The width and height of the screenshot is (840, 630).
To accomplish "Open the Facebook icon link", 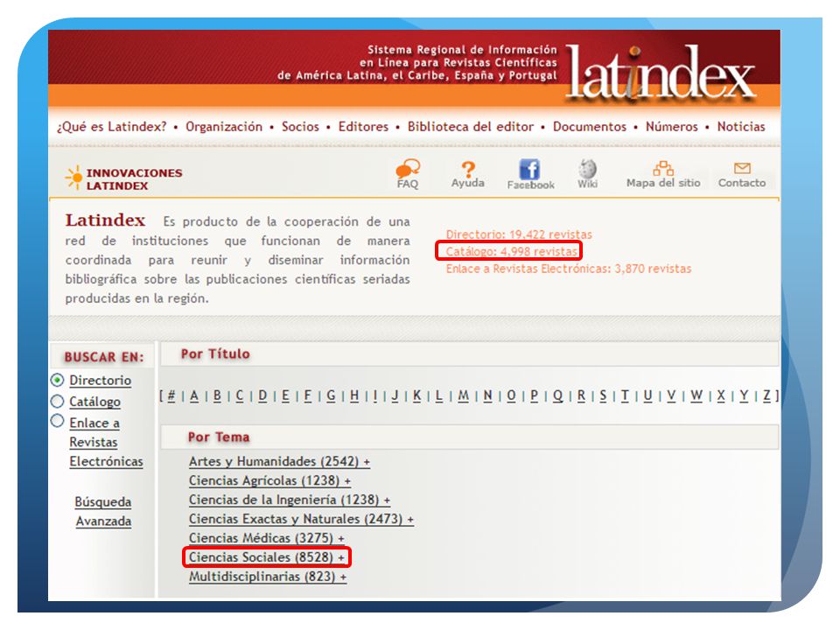I will click(x=530, y=169).
